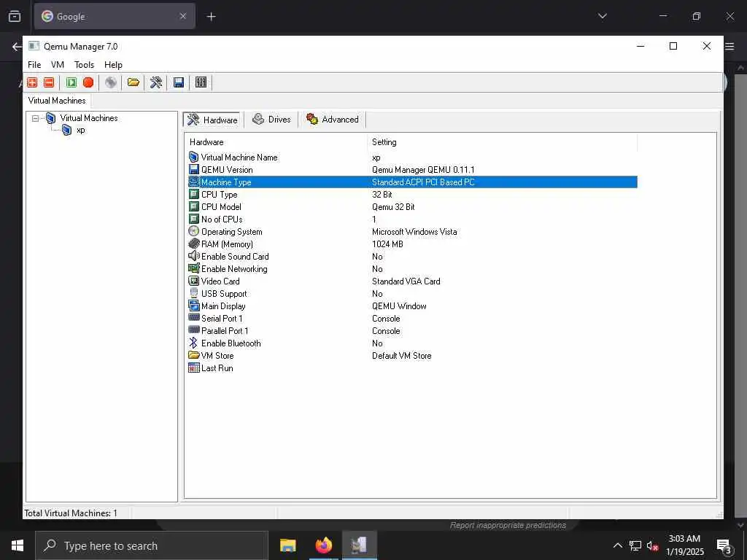The height and width of the screenshot is (560, 747).
Task: Click the Video Card monitor icon
Action: click(193, 281)
